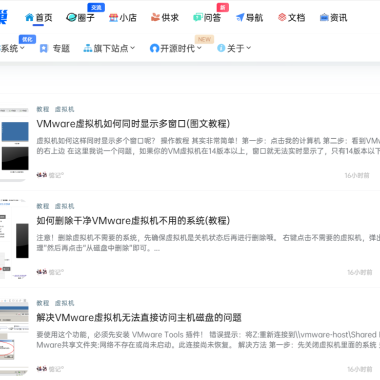Click the GitHub icon beside 开源时代
The image size is (380, 380).
pyautogui.click(x=154, y=49)
